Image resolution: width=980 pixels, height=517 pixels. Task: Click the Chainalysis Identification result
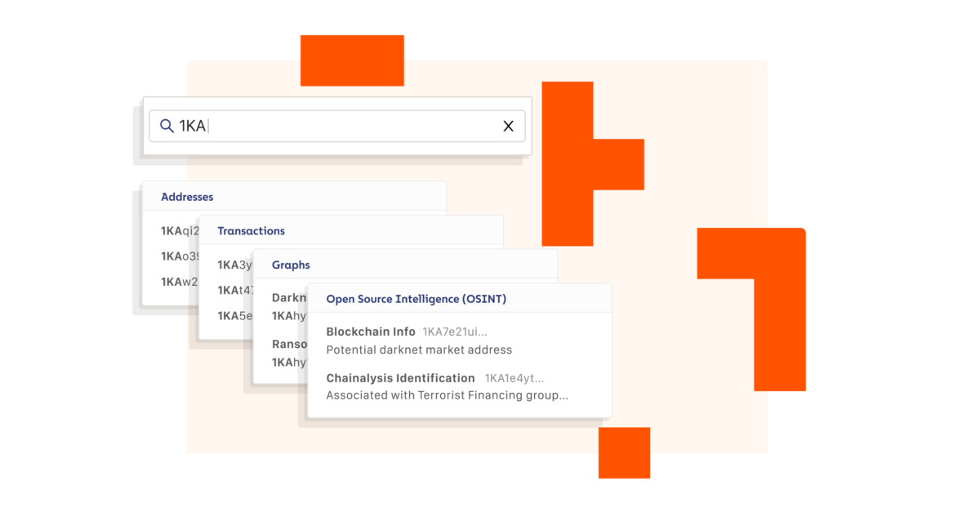pyautogui.click(x=400, y=378)
